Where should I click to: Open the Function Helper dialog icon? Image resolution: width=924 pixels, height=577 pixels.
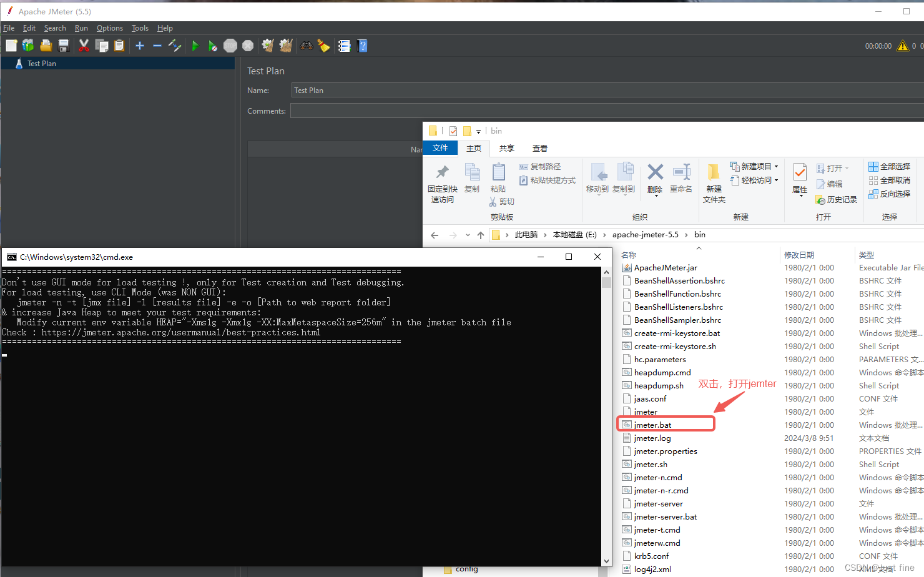(344, 46)
